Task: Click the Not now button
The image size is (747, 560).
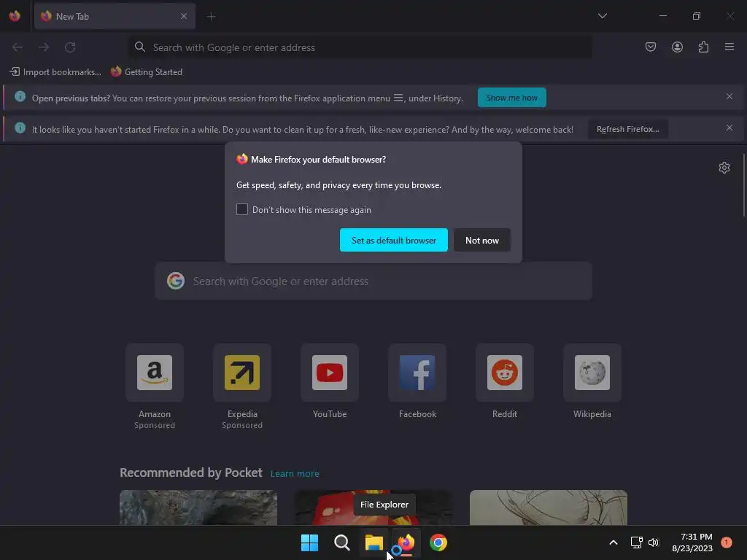Action: coord(481,240)
